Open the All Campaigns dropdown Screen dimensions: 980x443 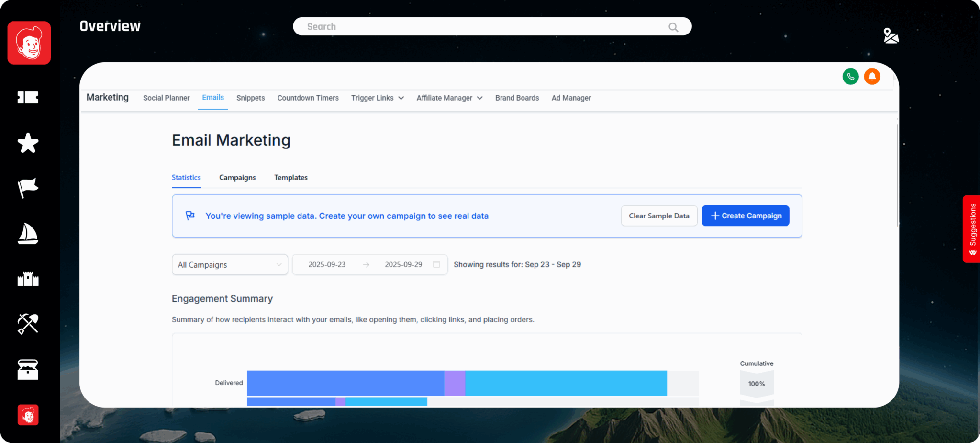[x=230, y=265]
